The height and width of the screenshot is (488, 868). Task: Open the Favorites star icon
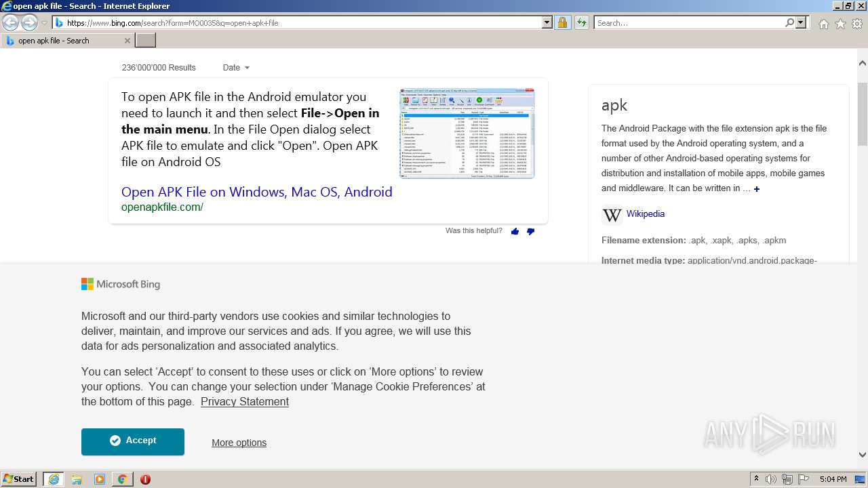click(x=840, y=24)
